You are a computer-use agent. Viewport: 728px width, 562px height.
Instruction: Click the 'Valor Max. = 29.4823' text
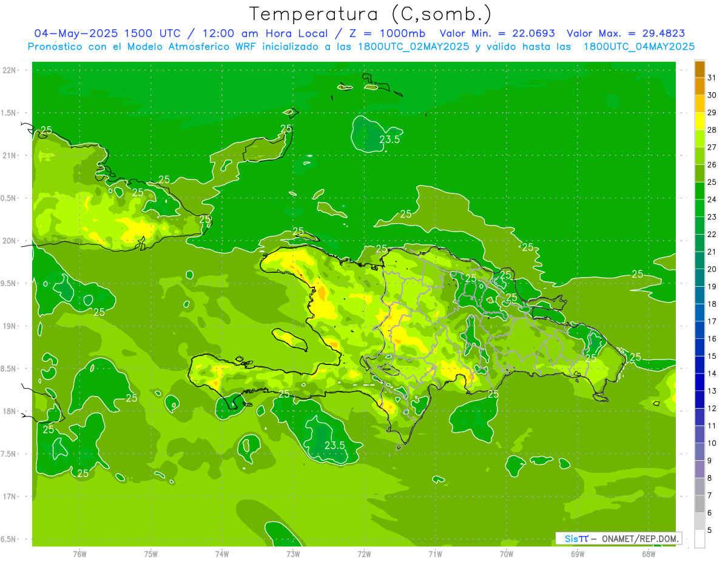pyautogui.click(x=626, y=33)
